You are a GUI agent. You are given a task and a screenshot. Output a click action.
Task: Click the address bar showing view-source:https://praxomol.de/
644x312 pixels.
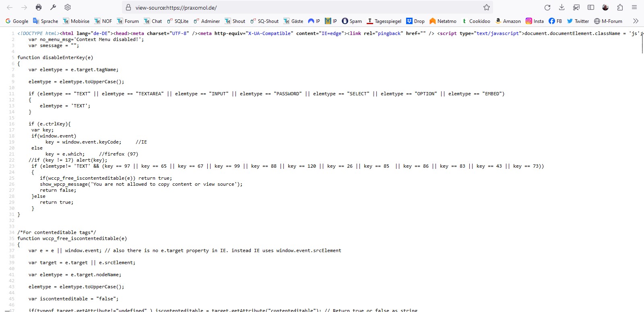coord(308,7)
